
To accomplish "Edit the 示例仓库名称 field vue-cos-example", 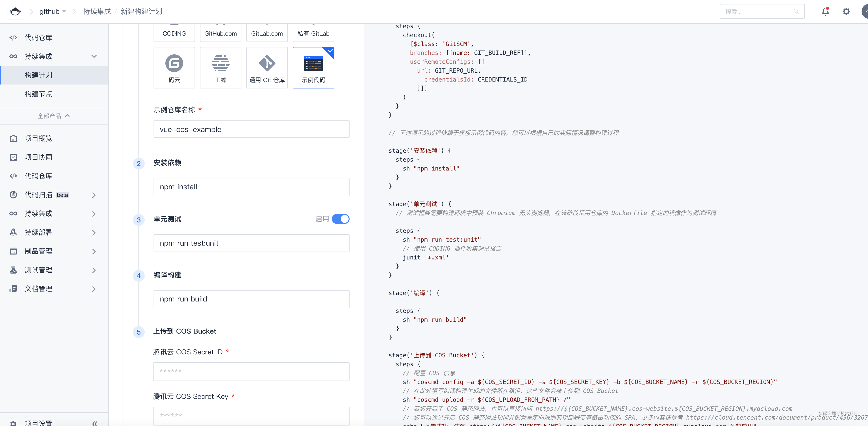I will point(251,129).
